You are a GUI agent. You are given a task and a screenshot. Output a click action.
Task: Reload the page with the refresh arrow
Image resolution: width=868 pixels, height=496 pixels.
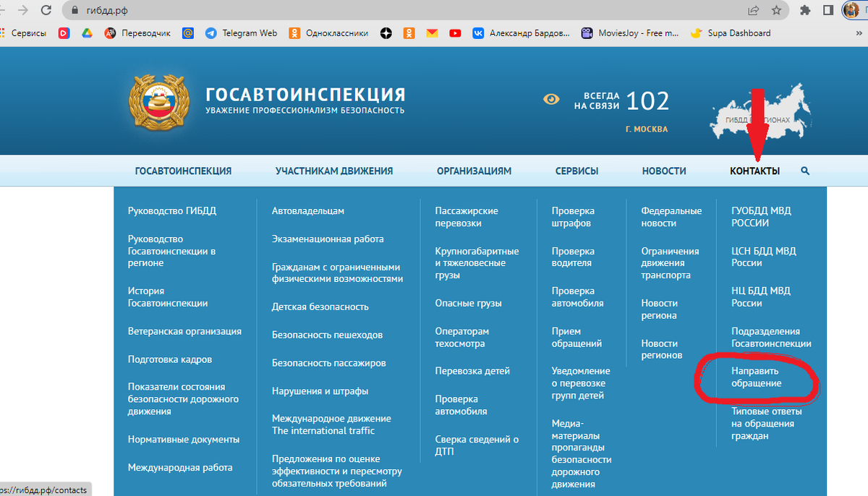click(46, 11)
